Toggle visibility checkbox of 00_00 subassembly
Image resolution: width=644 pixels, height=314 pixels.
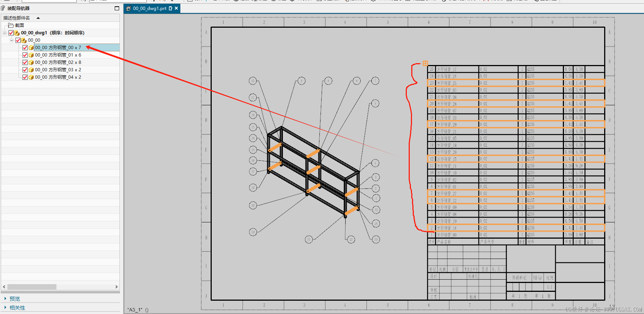click(x=18, y=40)
